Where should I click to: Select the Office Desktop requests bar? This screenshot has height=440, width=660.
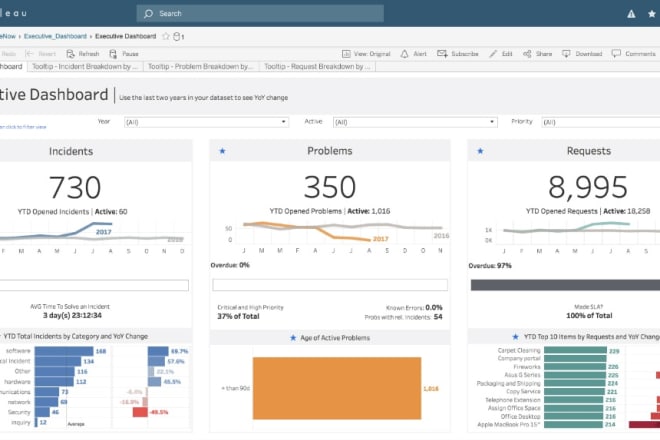click(x=573, y=416)
